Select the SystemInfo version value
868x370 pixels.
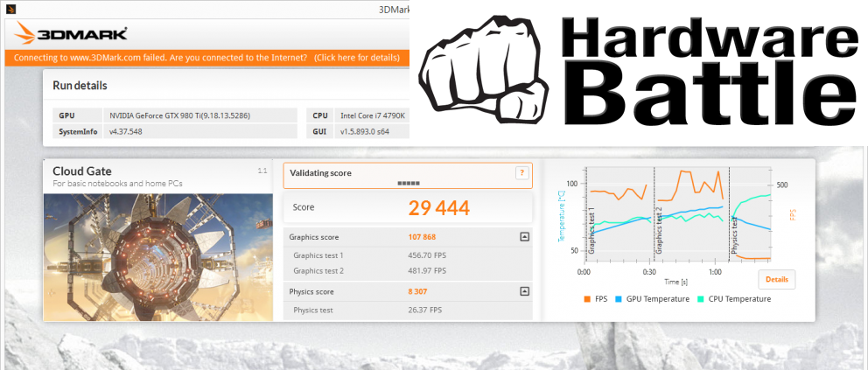coord(125,132)
